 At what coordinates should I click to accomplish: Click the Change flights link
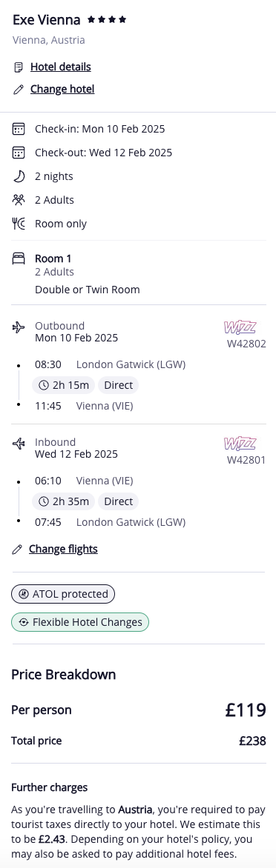click(63, 549)
